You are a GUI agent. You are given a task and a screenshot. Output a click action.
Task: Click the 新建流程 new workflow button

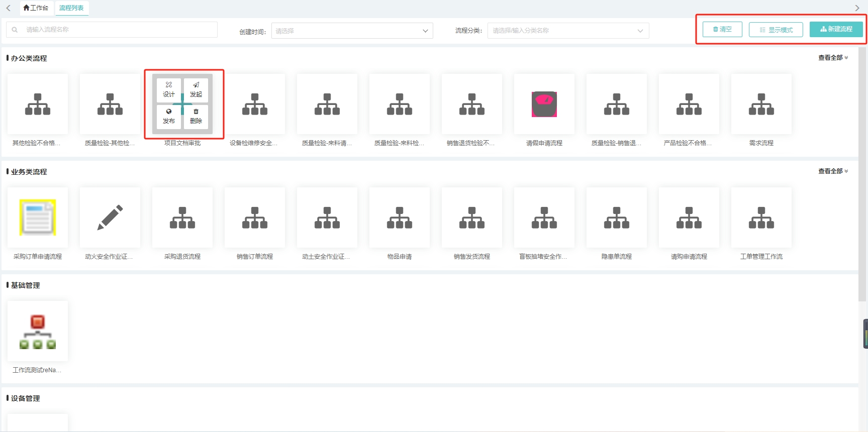pos(836,29)
